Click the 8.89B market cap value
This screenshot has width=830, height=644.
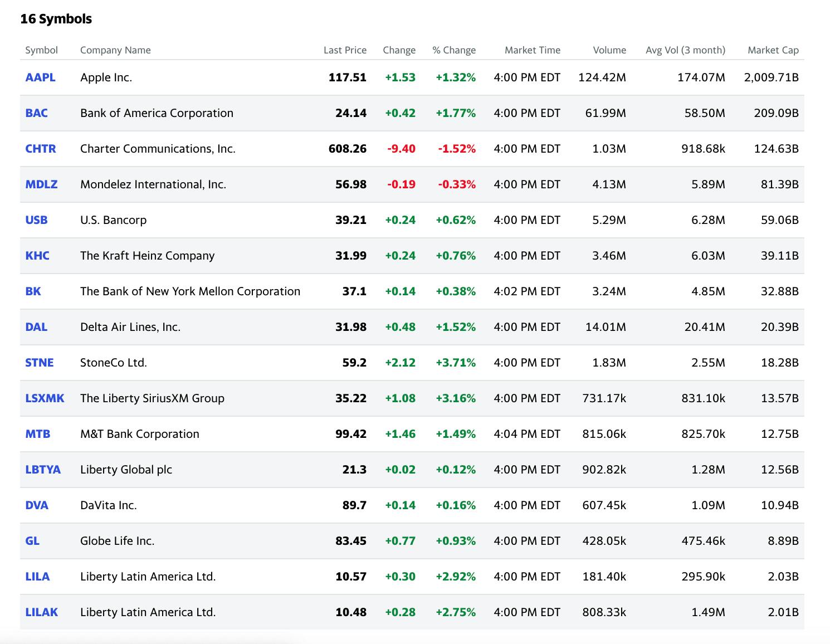point(783,541)
